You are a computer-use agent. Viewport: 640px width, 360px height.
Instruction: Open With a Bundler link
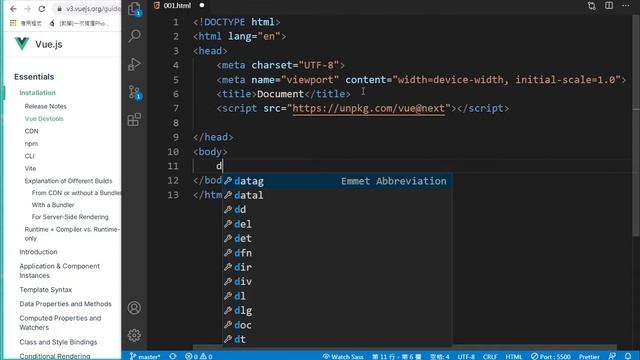(53, 205)
